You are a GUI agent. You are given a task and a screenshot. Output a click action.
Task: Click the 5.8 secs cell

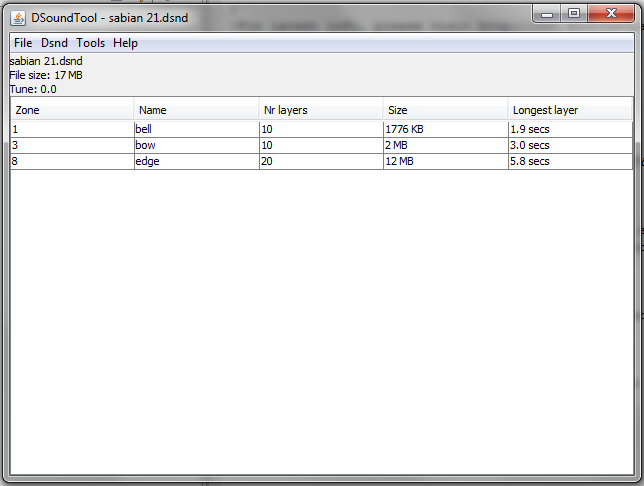pos(570,161)
